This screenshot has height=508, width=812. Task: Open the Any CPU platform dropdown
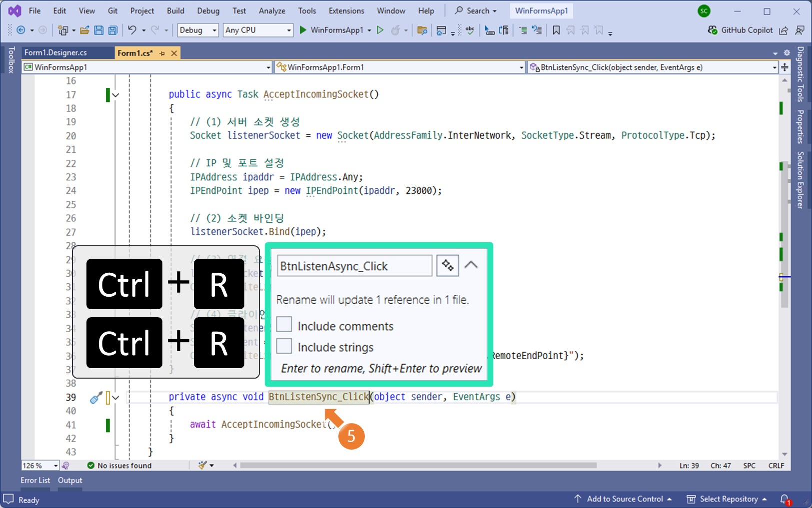click(x=258, y=30)
